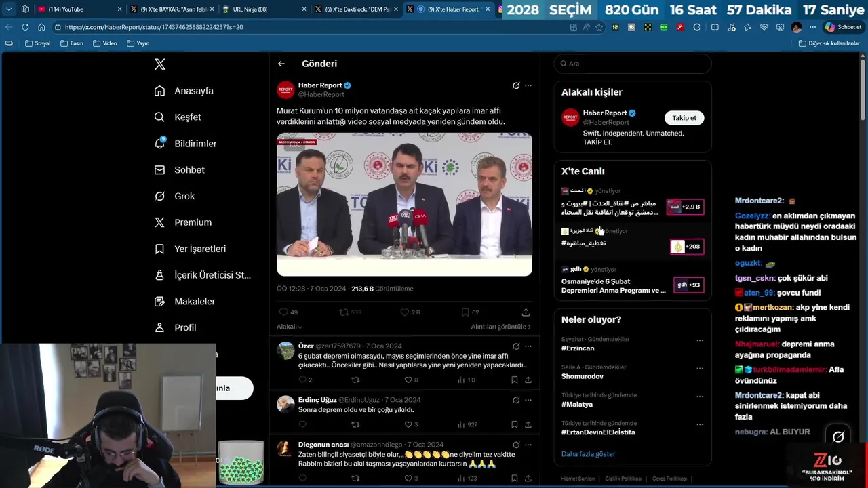868x488 pixels.
Task: Click the equalizer extension icon
Action: (615, 27)
